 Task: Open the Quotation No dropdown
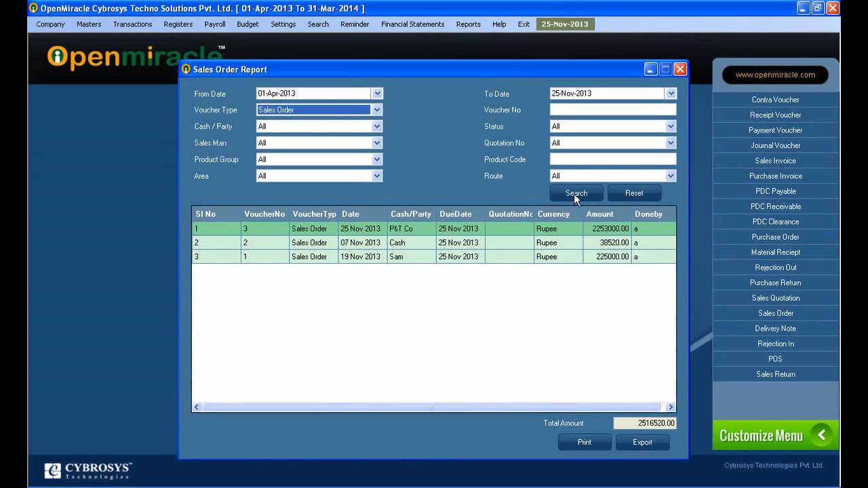coord(671,143)
